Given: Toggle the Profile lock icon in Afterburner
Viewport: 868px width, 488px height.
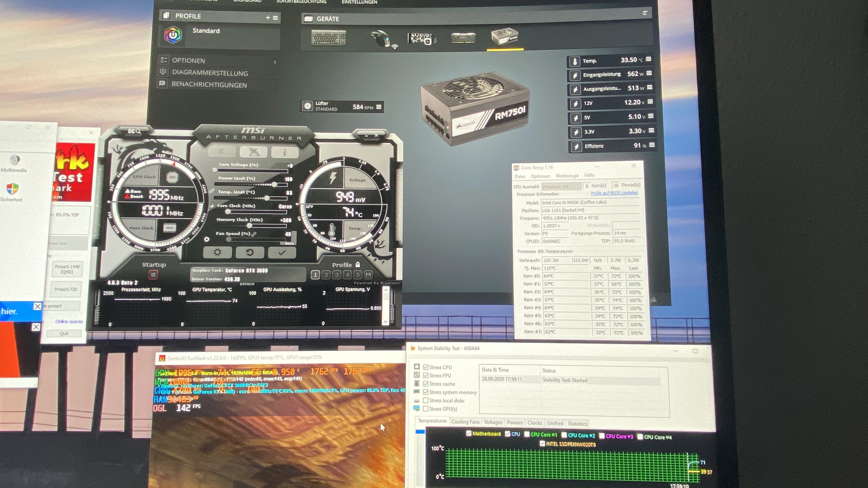Looking at the screenshot, I should (358, 265).
